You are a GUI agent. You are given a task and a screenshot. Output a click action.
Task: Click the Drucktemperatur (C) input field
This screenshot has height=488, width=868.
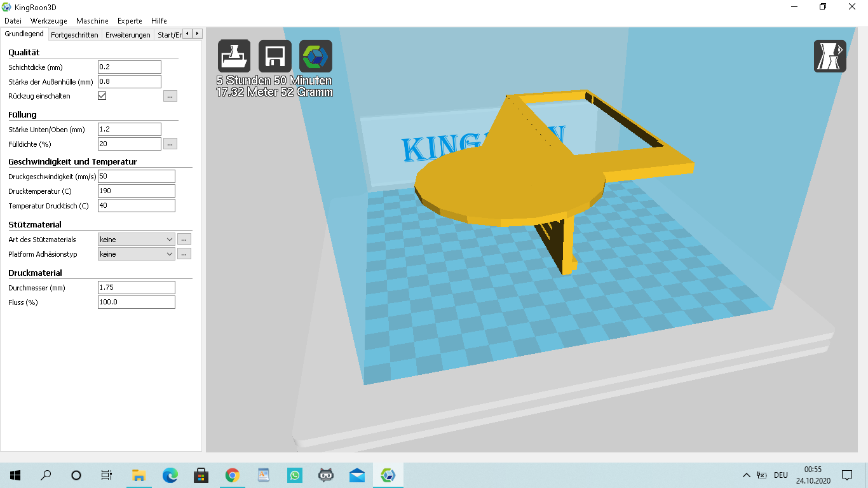click(136, 191)
